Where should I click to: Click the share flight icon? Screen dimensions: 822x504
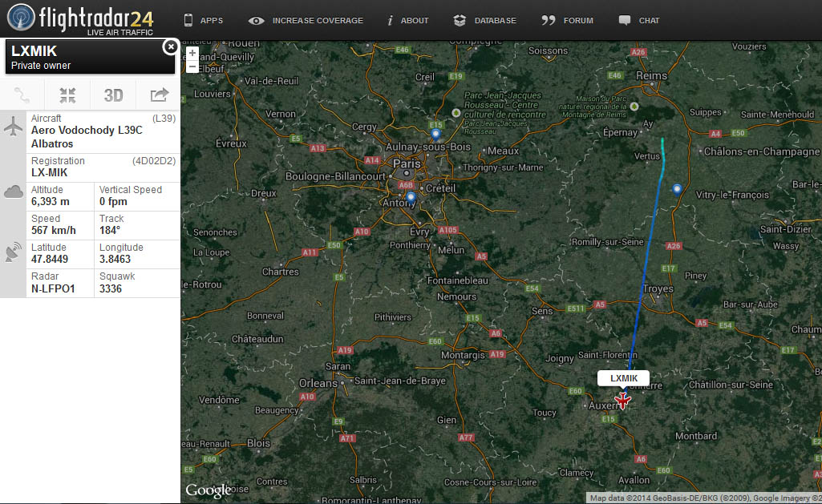tap(160, 95)
